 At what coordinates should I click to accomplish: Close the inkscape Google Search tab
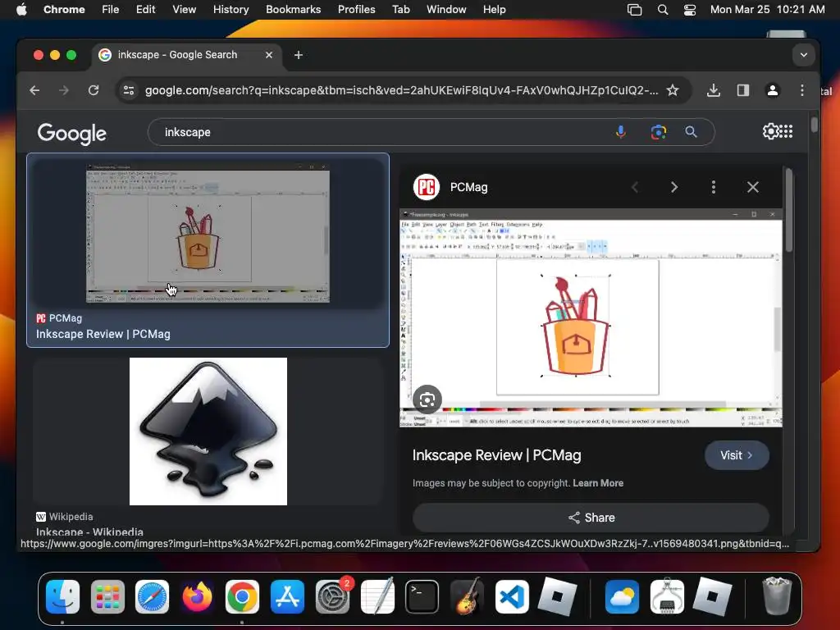[269, 55]
